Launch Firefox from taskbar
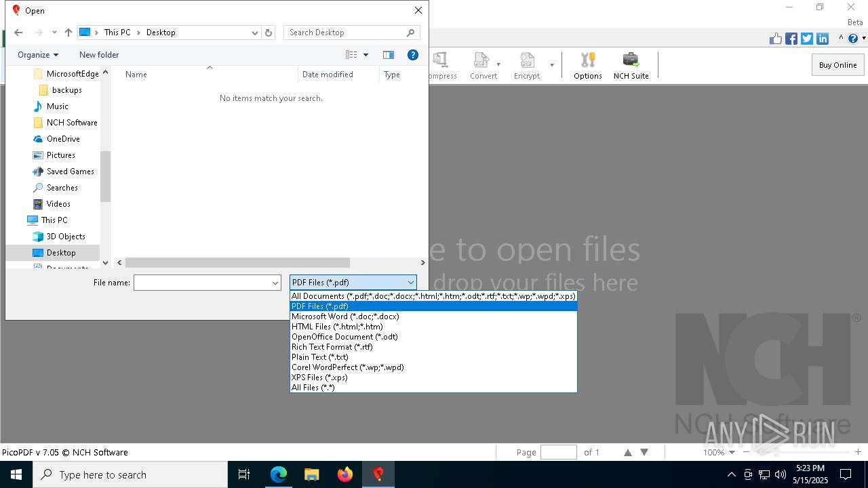Viewport: 868px width, 488px height. click(345, 474)
